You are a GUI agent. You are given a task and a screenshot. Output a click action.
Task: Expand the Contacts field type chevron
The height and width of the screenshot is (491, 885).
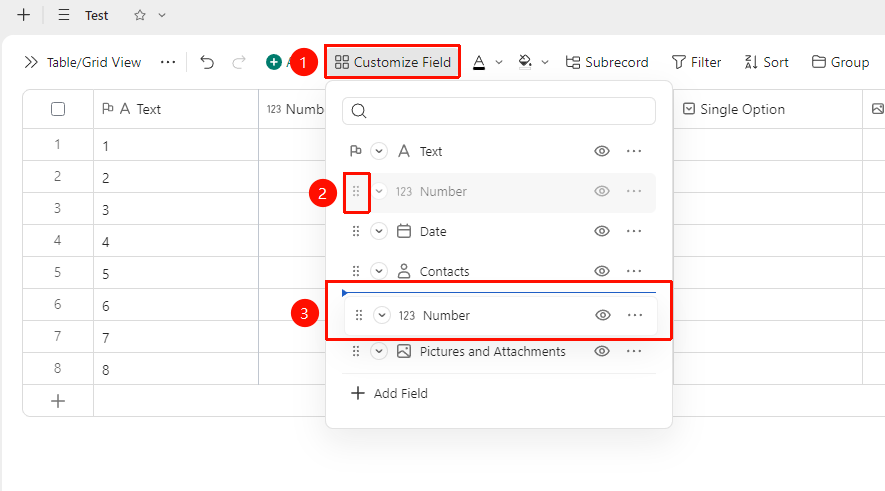[x=379, y=271]
